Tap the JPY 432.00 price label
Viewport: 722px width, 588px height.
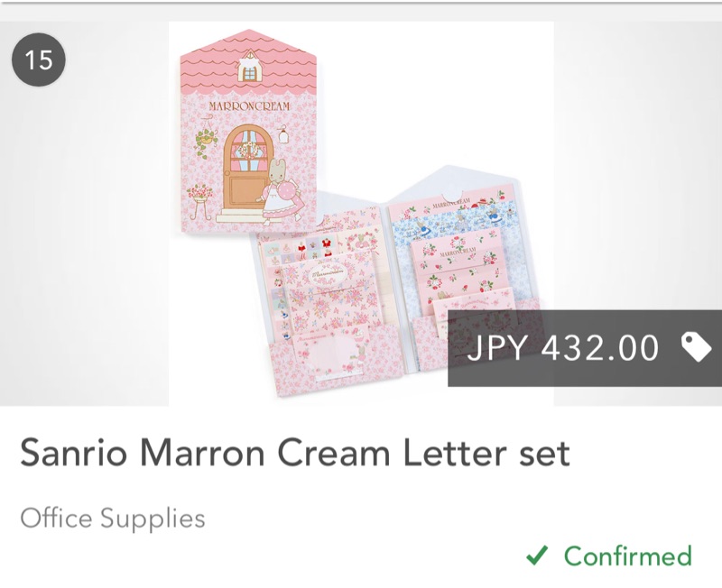click(563, 348)
